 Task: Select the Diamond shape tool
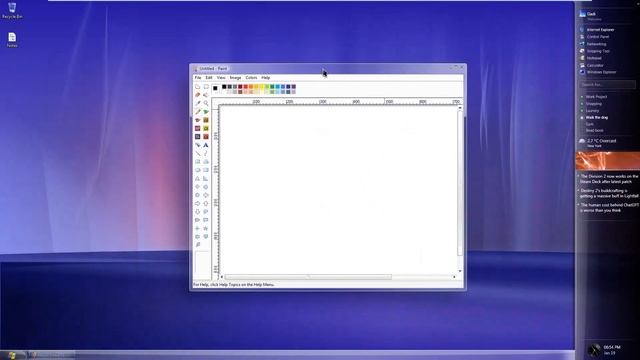(198, 187)
